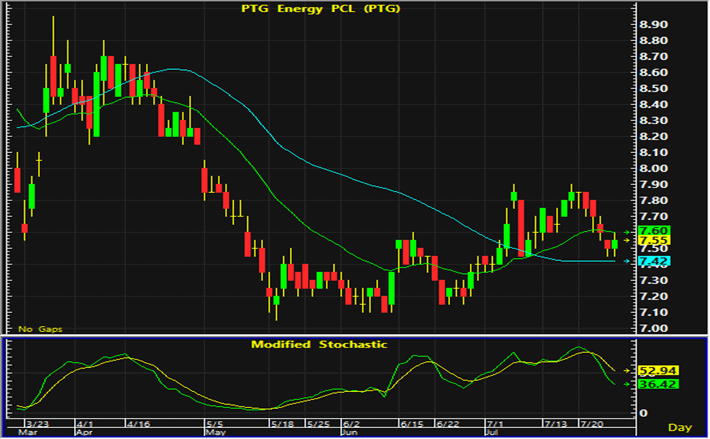Screen dimensions: 710x439
Task: Click the 6/15 date label
Action: pyautogui.click(x=412, y=424)
